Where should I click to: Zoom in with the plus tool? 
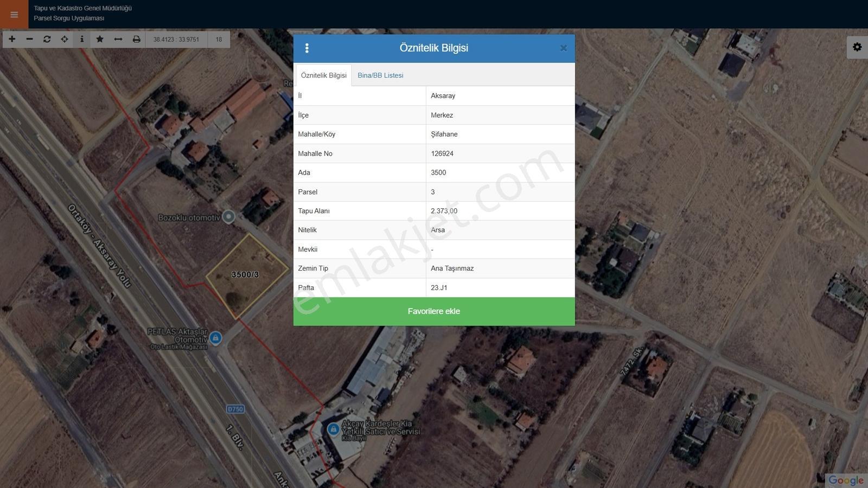point(12,39)
